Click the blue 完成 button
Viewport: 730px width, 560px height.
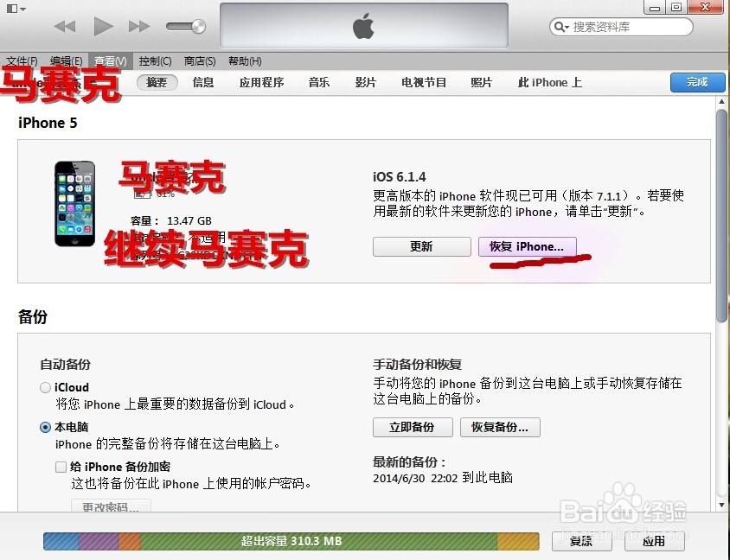[697, 82]
